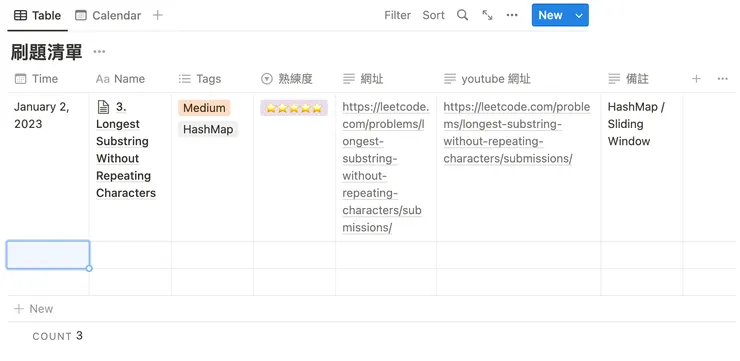Click the 備註 column header
Screen dimensions: 740x361
coord(642,79)
